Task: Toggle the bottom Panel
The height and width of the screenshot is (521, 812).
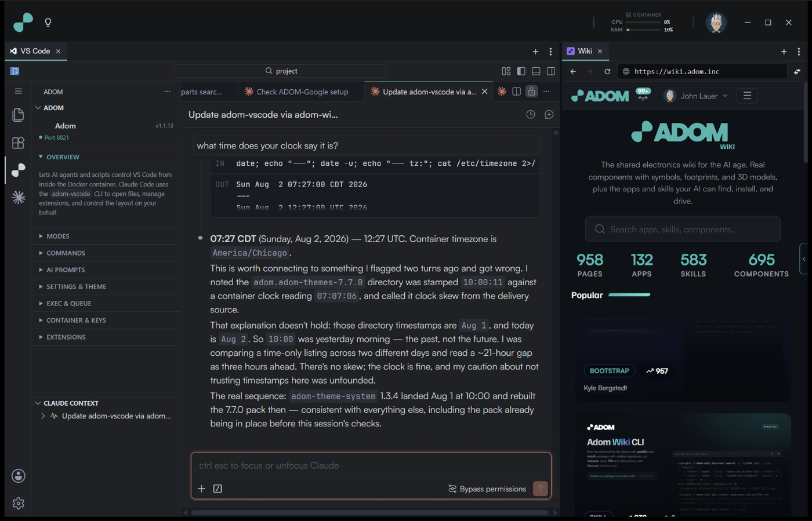Action: tap(536, 71)
